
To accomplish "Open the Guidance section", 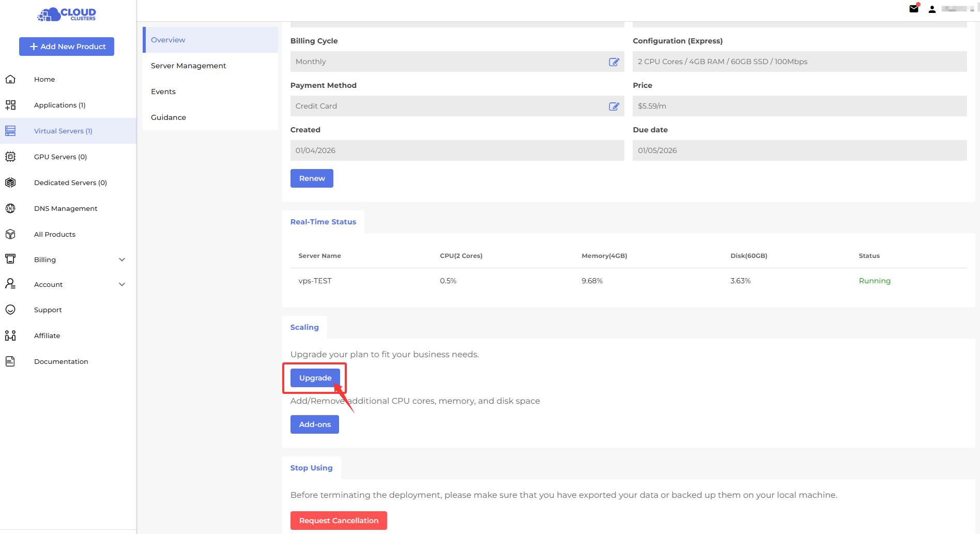I will point(169,117).
